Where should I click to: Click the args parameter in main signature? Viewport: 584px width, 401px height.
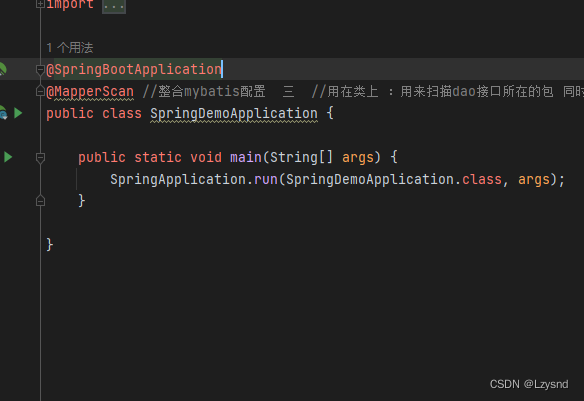358,157
